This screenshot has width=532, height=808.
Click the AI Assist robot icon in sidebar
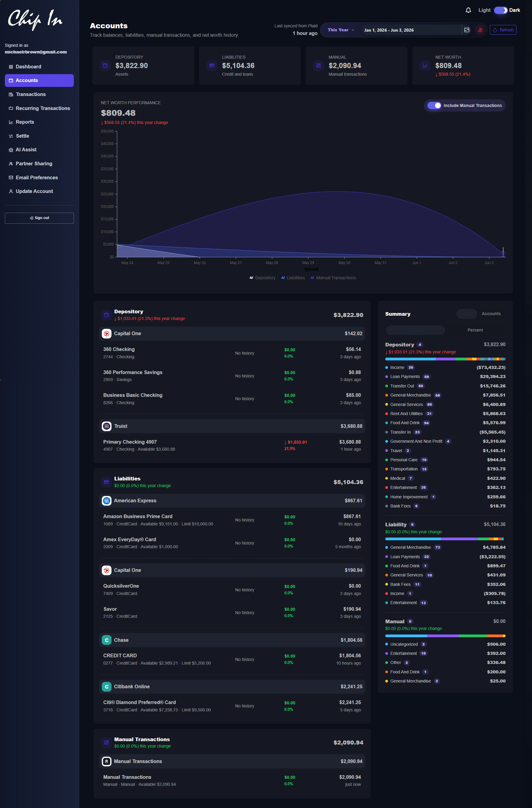(11, 150)
